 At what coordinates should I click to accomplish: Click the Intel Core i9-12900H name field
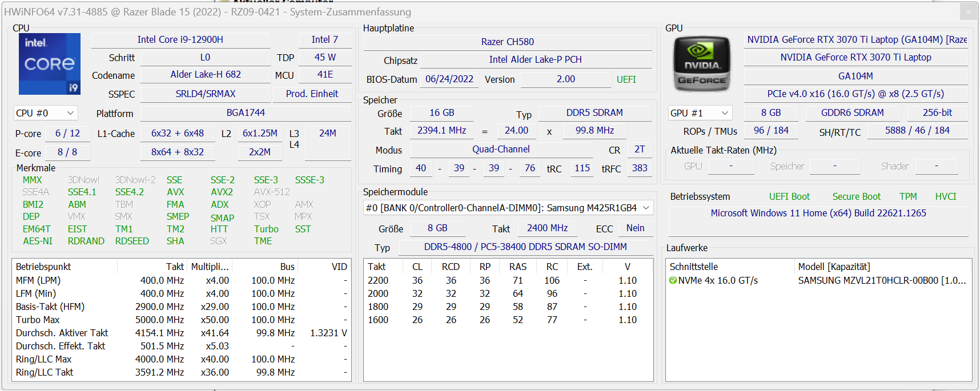pos(180,40)
